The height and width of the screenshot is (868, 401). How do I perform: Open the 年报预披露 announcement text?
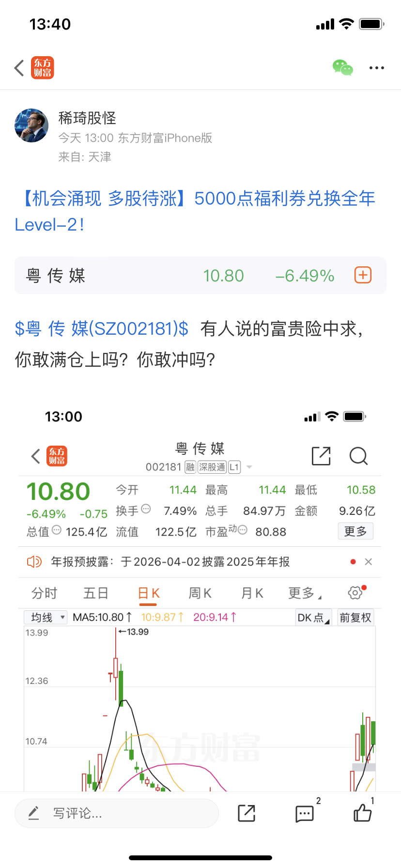click(170, 562)
